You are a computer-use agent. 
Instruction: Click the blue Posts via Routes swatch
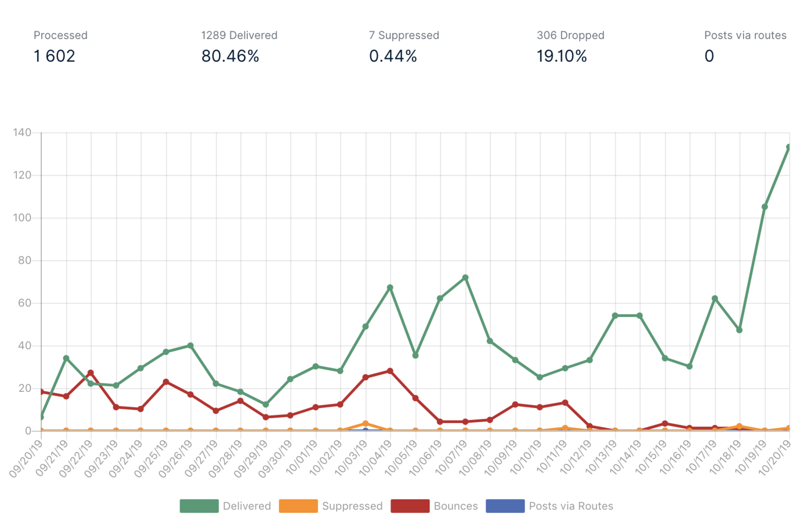click(505, 506)
